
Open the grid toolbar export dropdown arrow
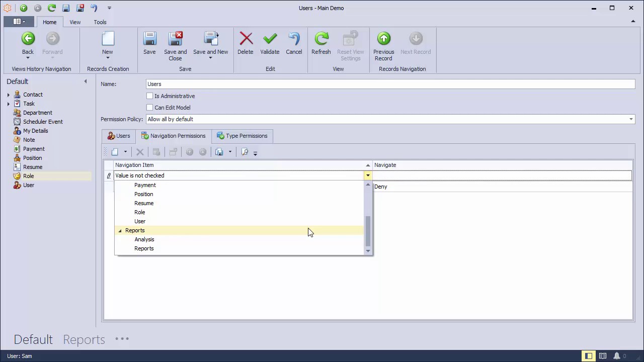[230, 152]
